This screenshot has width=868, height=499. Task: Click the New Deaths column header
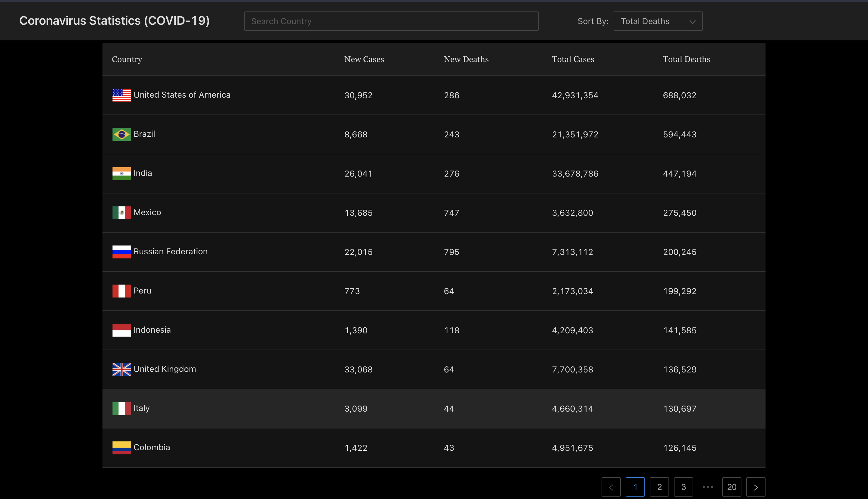tap(466, 59)
